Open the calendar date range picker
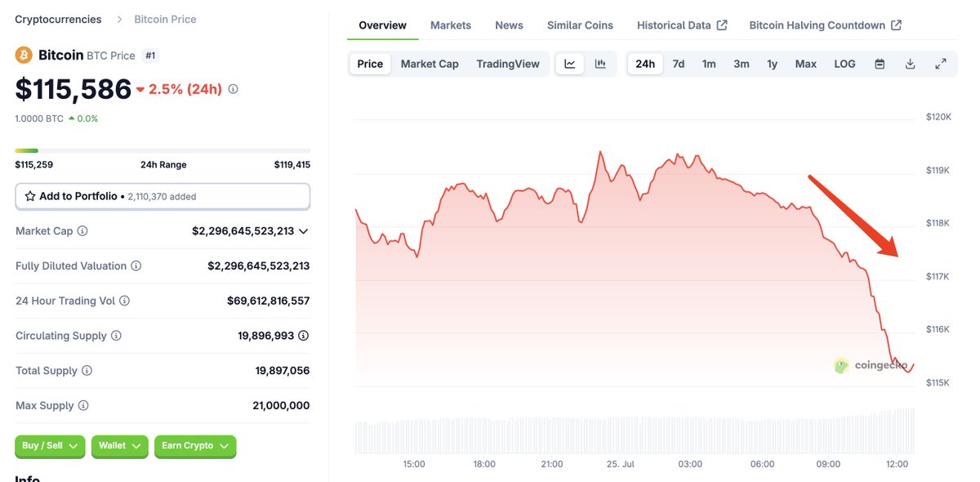 coord(880,64)
